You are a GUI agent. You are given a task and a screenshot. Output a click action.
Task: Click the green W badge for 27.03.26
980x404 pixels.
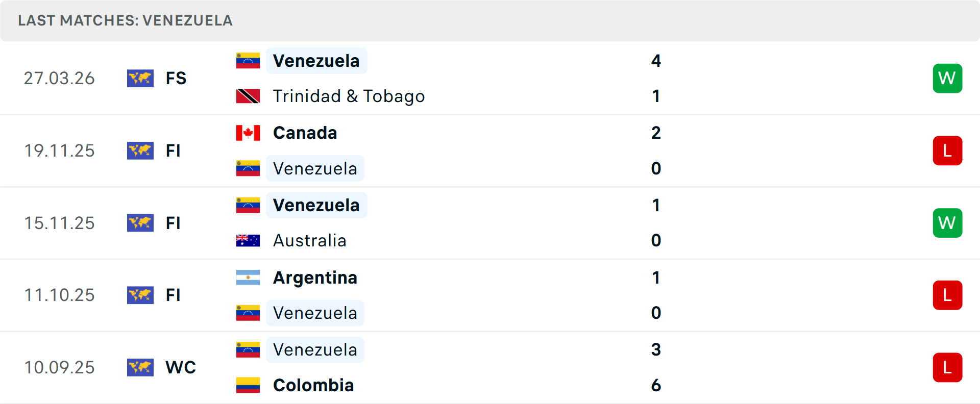pyautogui.click(x=947, y=79)
